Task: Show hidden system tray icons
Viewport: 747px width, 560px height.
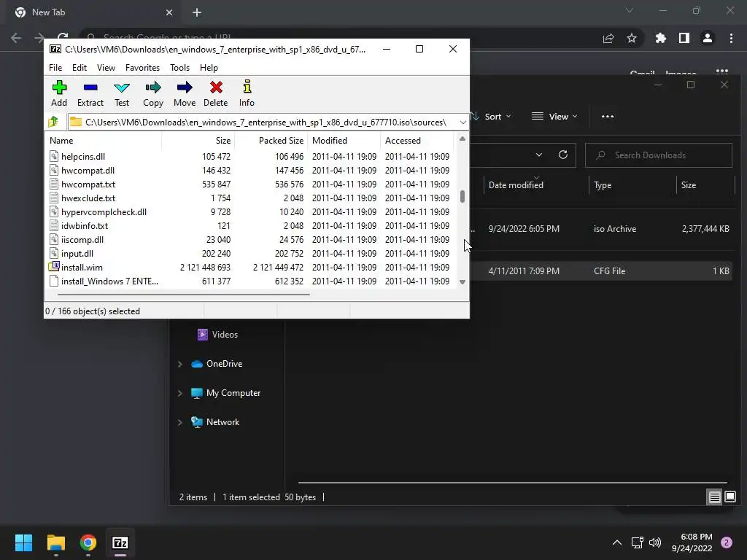Action: pos(617,542)
